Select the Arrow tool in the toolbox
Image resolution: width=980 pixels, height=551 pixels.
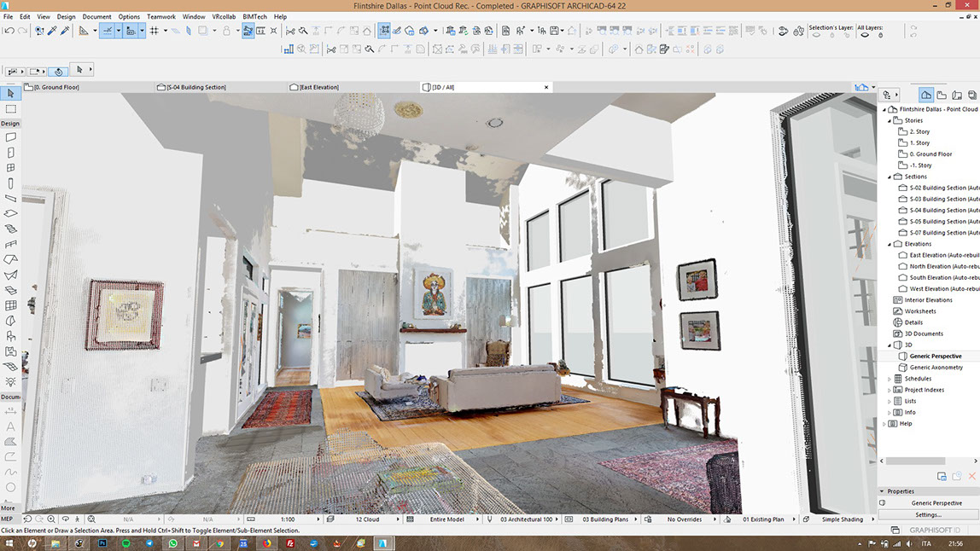[10, 94]
